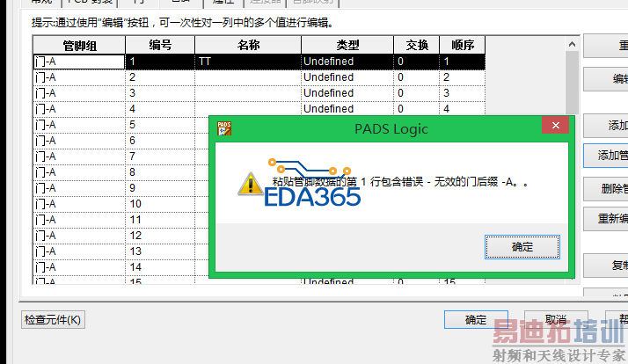Click the pin table scrollbar up arrow
The width and height of the screenshot is (628, 364).
coord(572,44)
